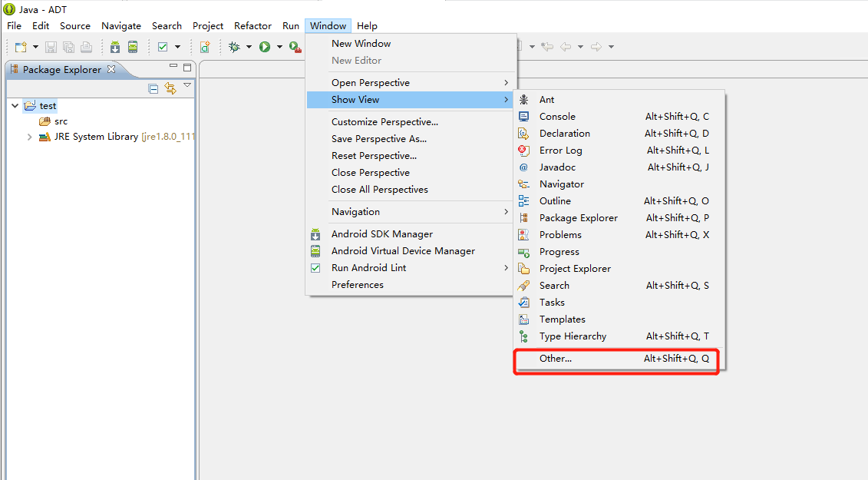Open dropdown arrow next to Debug icon
Screen dimensions: 868x480
click(x=249, y=47)
